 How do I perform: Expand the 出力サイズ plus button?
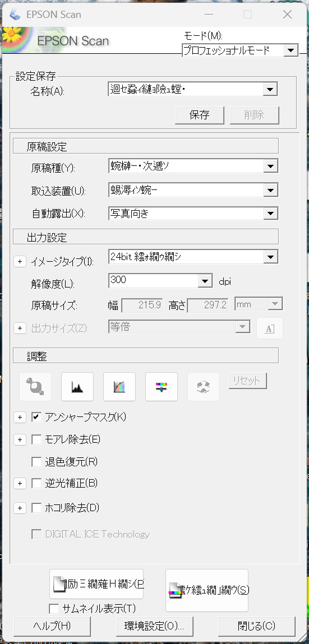click(20, 328)
